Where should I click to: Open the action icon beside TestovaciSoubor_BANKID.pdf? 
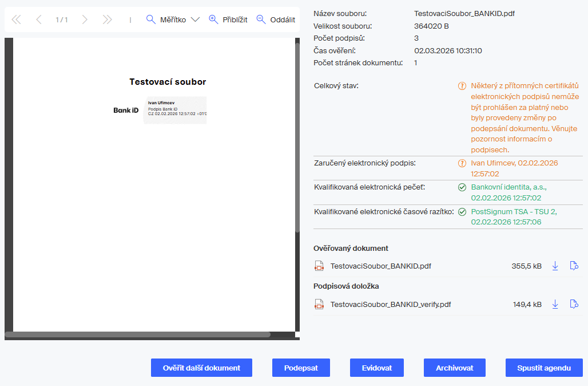(574, 266)
